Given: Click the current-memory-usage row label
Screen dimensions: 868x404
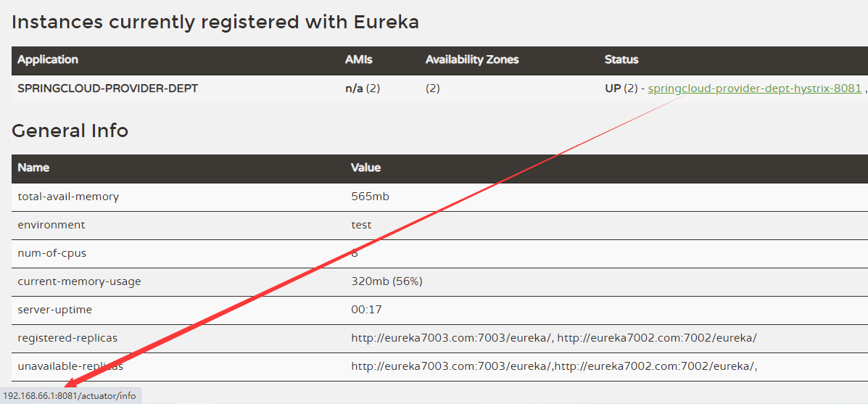Looking at the screenshot, I should tap(79, 281).
